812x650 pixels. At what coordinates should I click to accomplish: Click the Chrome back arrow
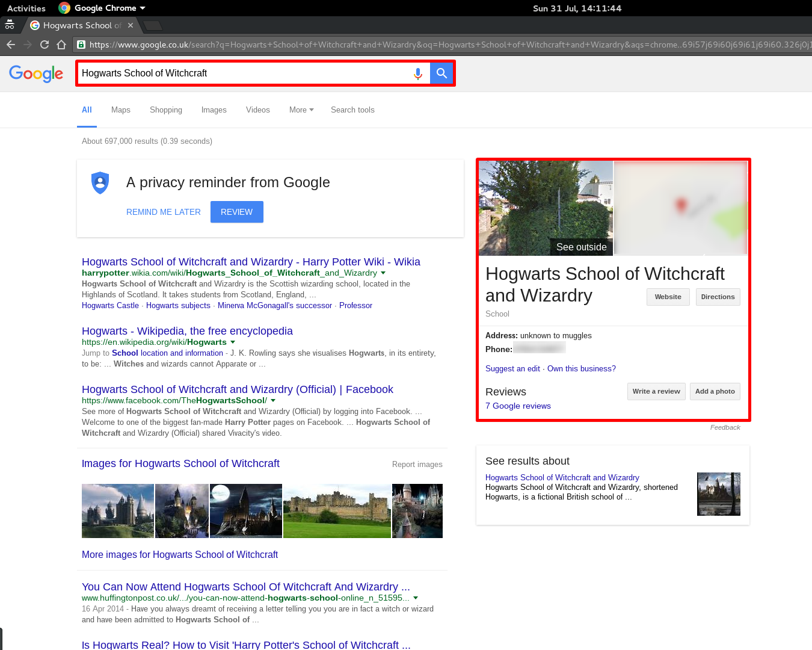coord(11,45)
